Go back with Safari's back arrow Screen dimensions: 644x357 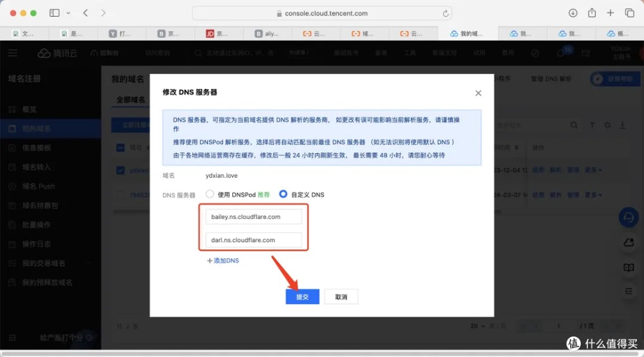86,13
